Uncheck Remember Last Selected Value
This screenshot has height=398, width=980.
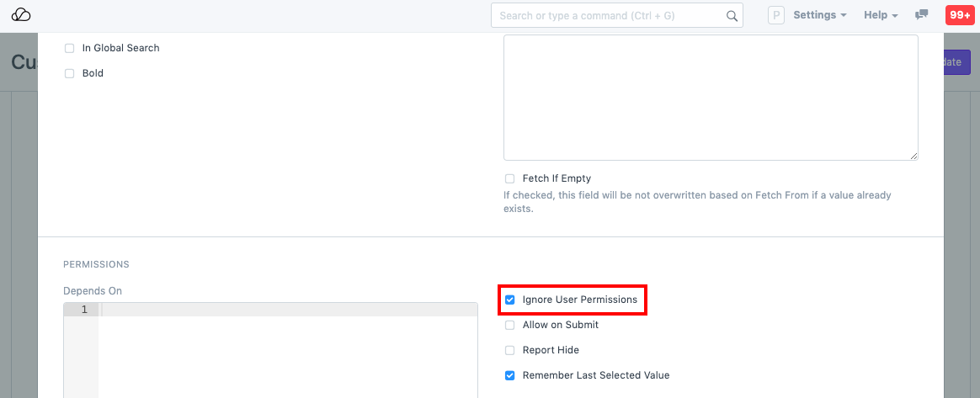(x=510, y=375)
